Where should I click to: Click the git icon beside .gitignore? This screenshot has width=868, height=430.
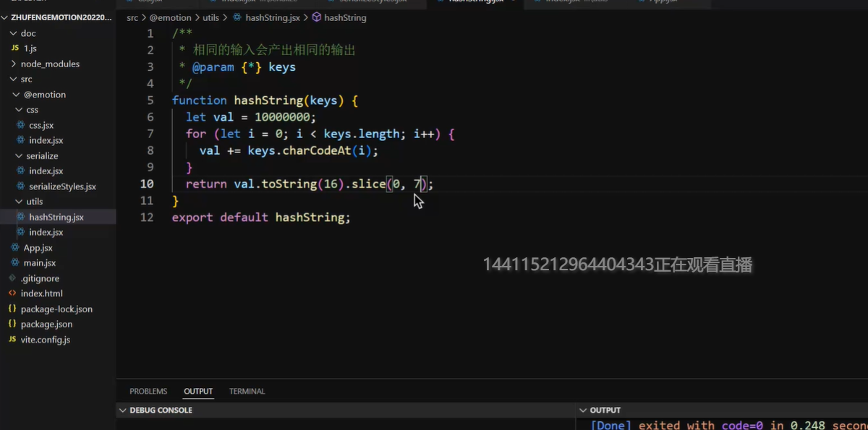13,278
